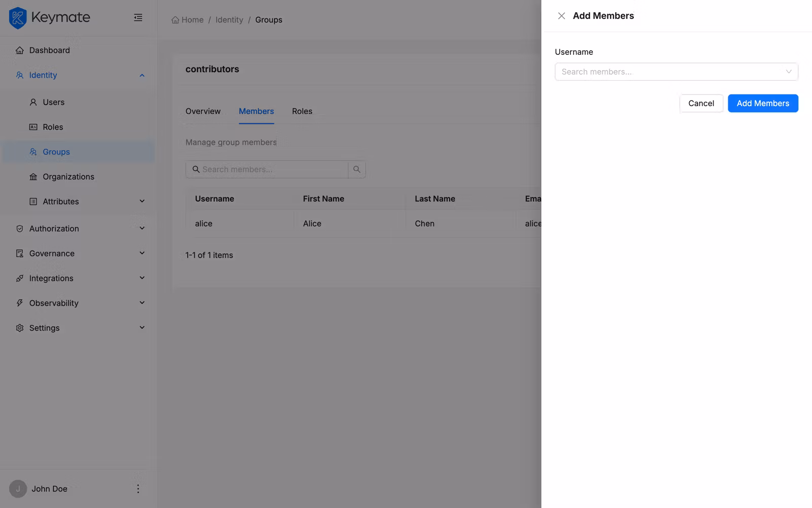The height and width of the screenshot is (508, 812).
Task: Click the Cancel button
Action: coord(701,103)
